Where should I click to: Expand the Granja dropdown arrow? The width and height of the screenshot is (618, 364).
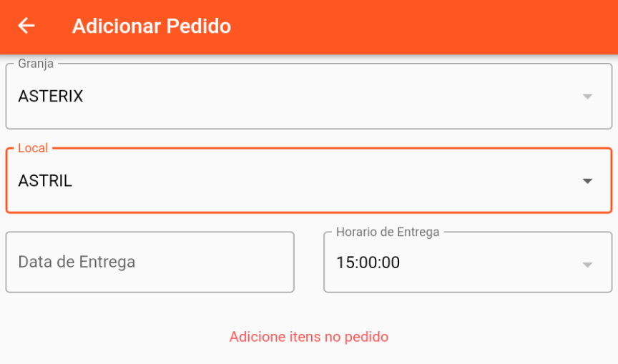click(x=587, y=97)
